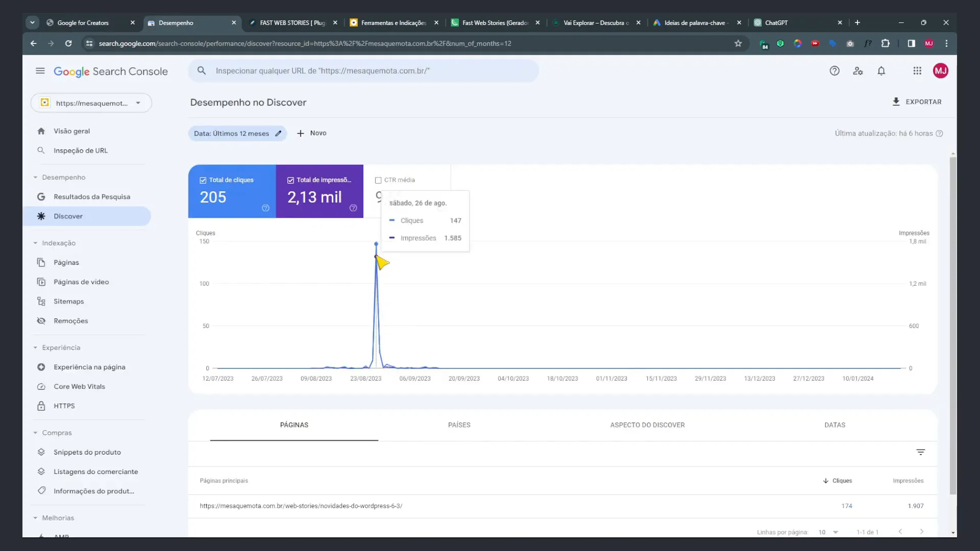Select the PAÍSES tab
Viewport: 980px width, 551px height.
pyautogui.click(x=458, y=424)
